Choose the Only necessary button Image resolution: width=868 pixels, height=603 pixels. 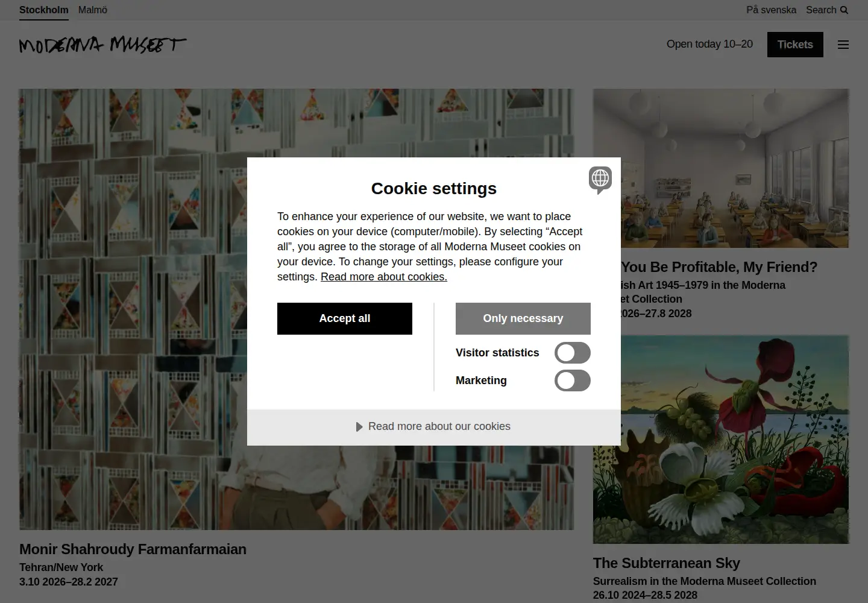click(x=523, y=318)
